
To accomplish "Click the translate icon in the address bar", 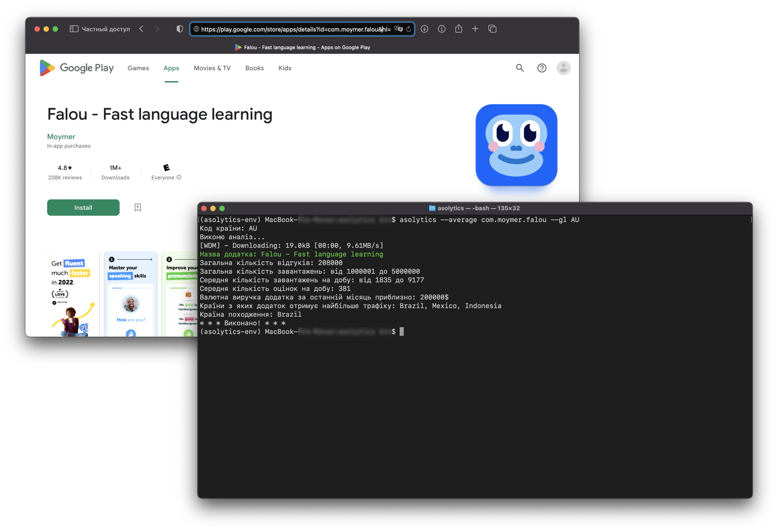I will point(398,29).
